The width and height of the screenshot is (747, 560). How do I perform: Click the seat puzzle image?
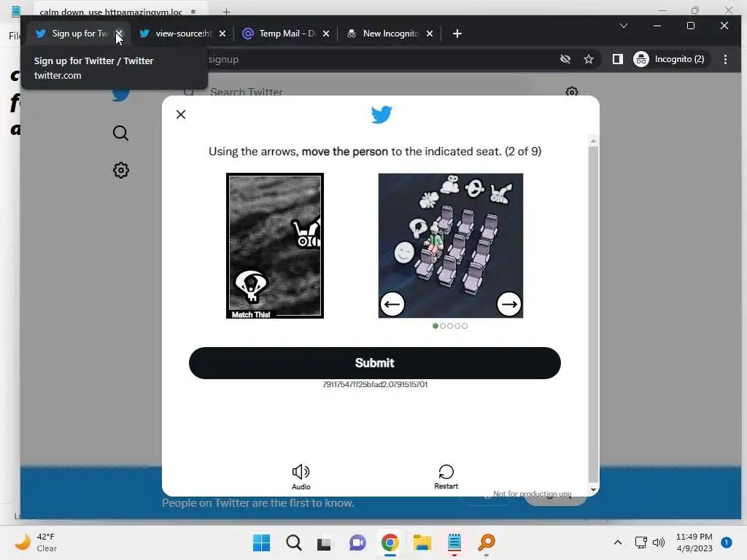[x=451, y=246]
